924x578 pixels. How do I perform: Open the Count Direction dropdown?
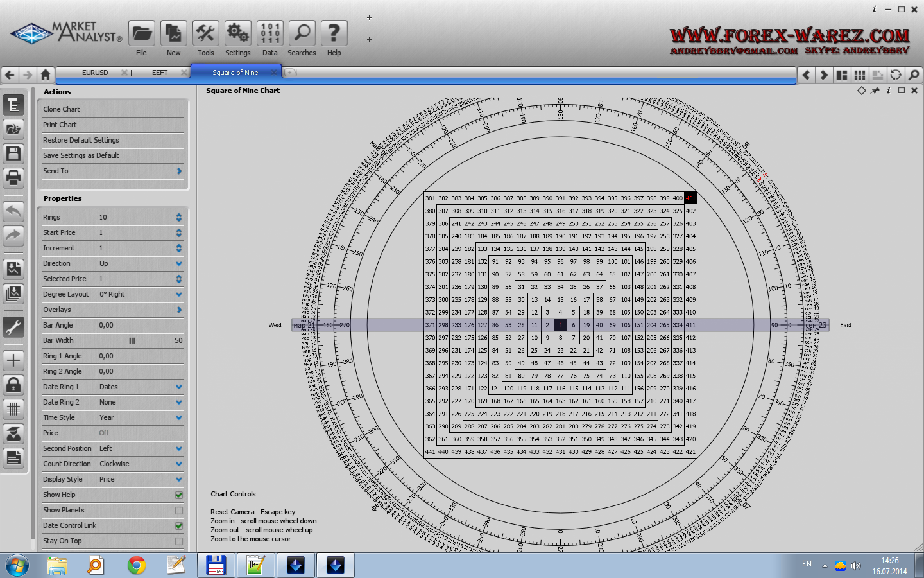pyautogui.click(x=179, y=464)
